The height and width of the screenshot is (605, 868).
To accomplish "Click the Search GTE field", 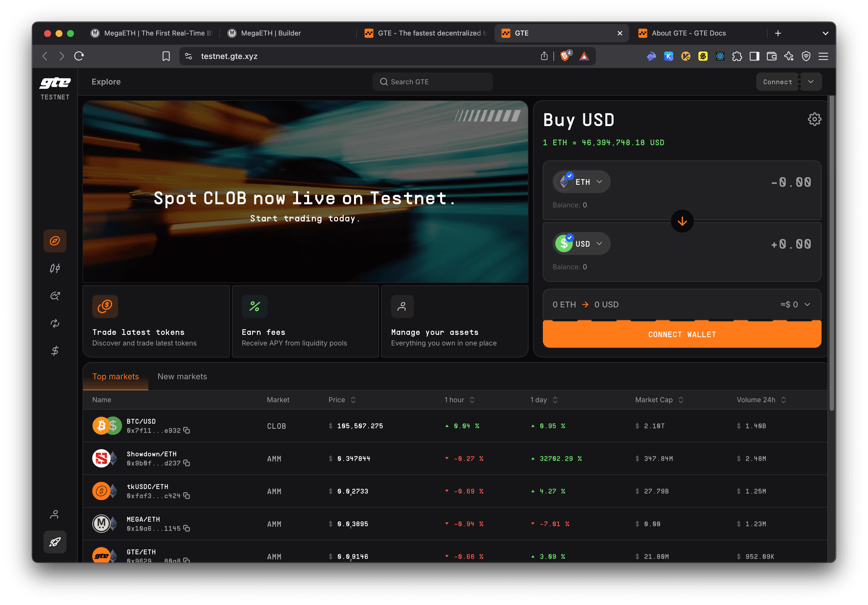I will pos(433,82).
